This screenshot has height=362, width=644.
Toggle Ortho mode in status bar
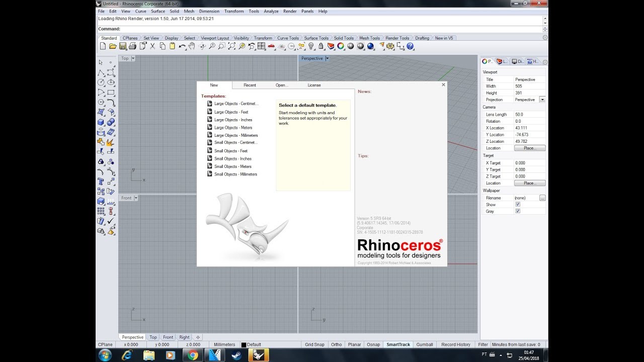pos(336,344)
